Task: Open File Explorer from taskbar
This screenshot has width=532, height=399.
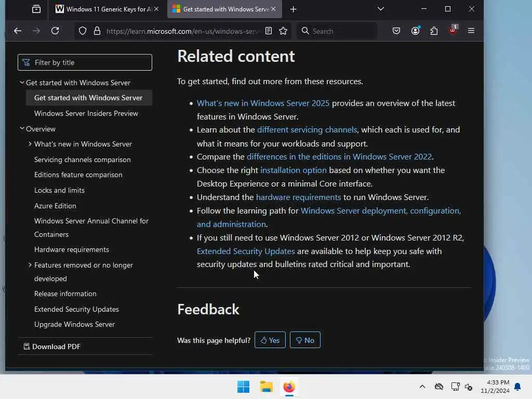Action: (x=267, y=387)
